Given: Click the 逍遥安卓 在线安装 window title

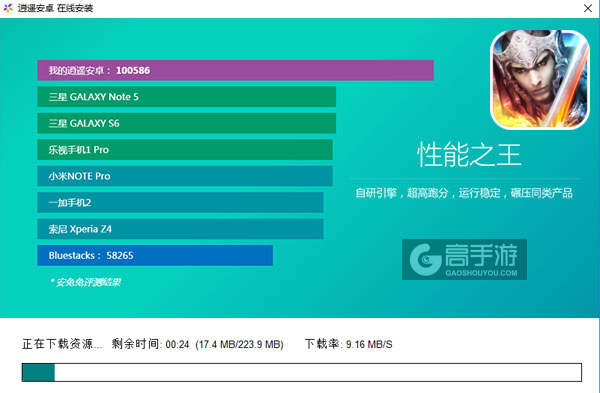Looking at the screenshot, I should [55, 8].
